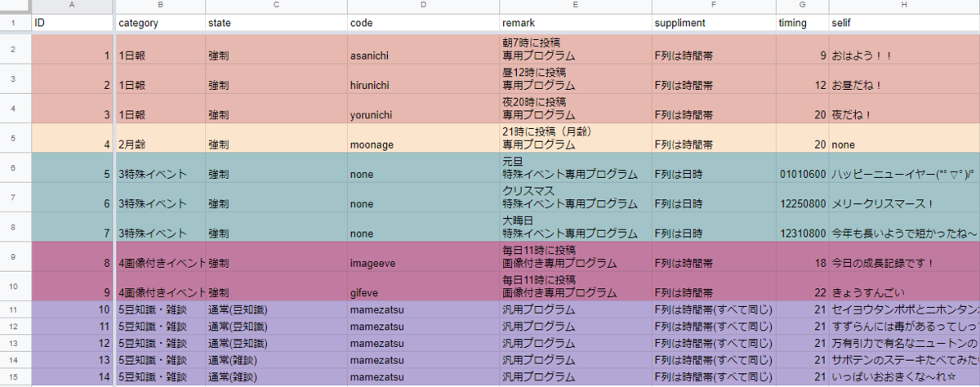This screenshot has height=387, width=980.
Task: Click the column F header
Action: tap(713, 6)
